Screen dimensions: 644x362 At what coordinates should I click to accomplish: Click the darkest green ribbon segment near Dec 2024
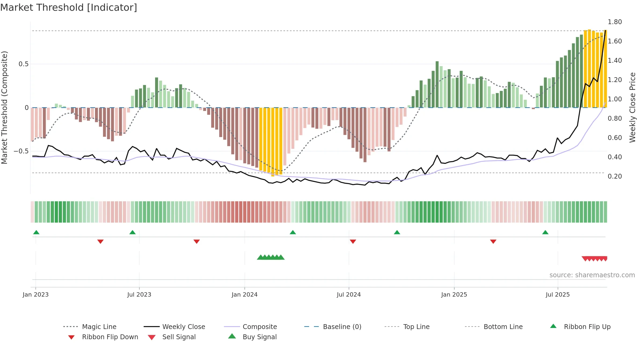pos(437,212)
